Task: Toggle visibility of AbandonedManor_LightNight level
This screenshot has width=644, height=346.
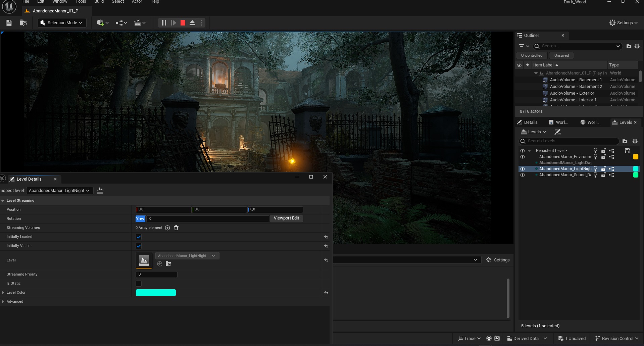Action: 523,169
